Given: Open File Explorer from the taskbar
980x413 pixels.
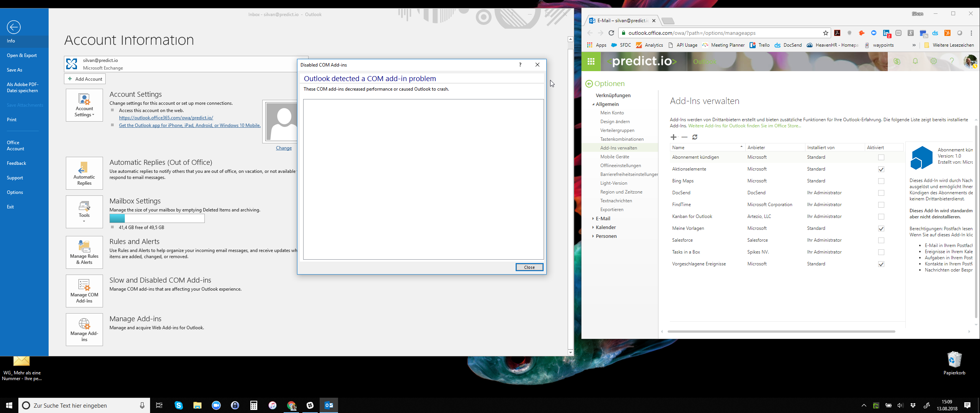Looking at the screenshot, I should 198,405.
